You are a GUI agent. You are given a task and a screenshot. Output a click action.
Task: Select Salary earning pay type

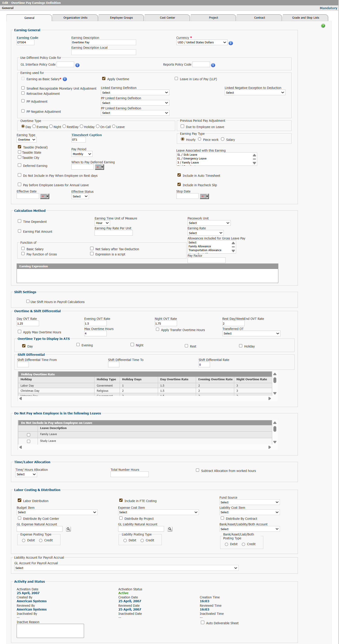click(222, 139)
